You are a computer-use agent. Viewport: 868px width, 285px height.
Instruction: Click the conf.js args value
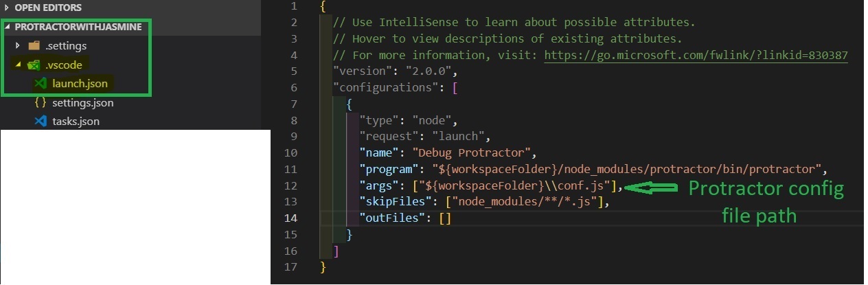[x=516, y=185]
